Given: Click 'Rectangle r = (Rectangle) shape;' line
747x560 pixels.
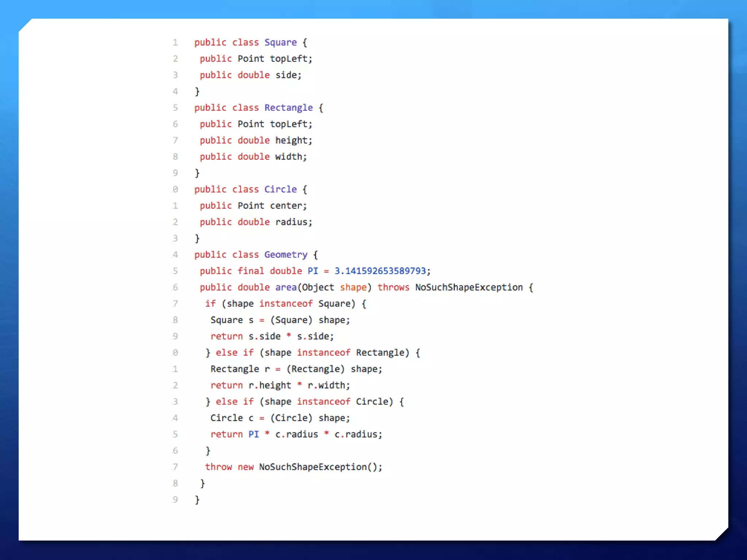Looking at the screenshot, I should (x=296, y=369).
